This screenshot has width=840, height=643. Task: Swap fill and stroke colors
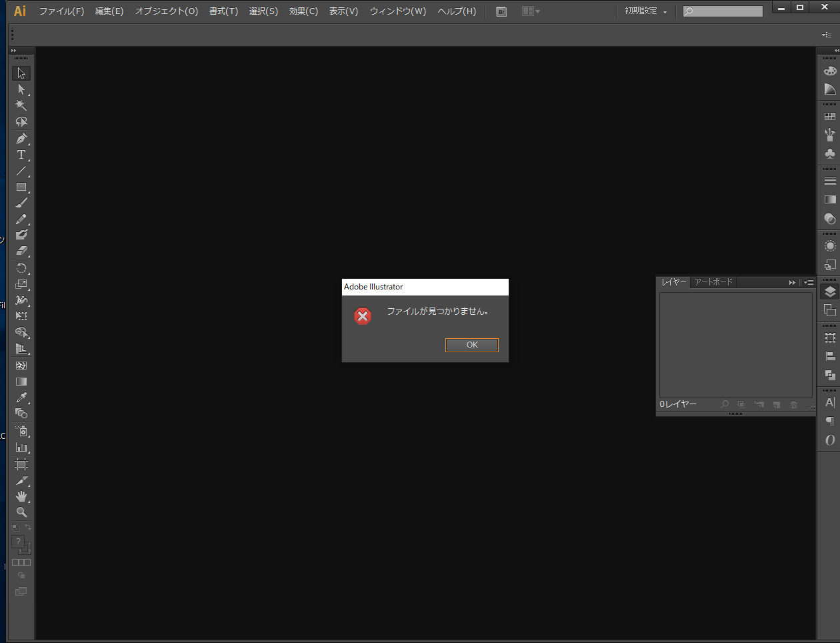click(x=28, y=528)
